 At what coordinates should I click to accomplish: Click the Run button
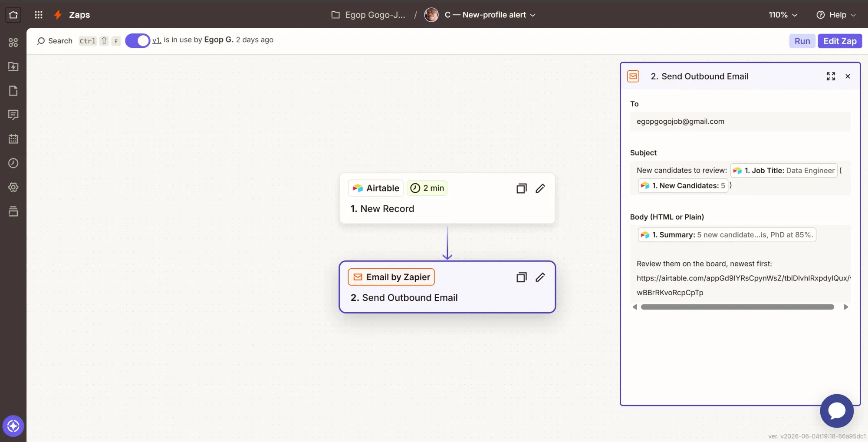tap(802, 41)
